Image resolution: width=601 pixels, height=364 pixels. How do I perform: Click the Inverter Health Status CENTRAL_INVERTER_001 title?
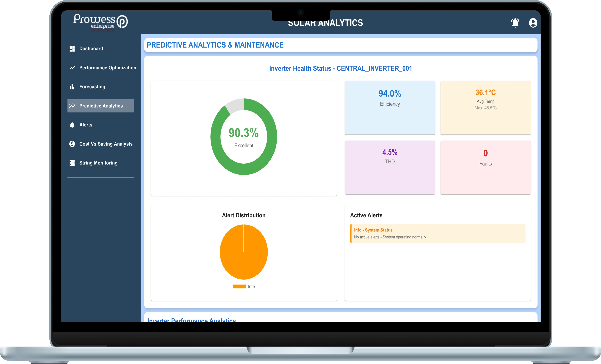tap(341, 68)
